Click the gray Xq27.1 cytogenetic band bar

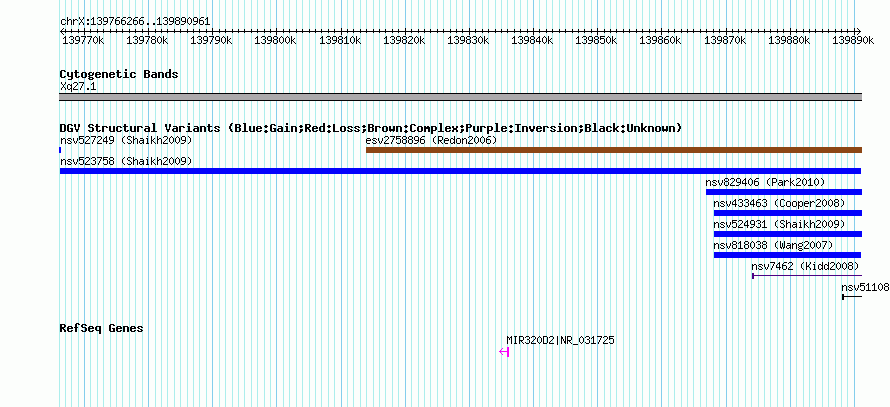(x=461, y=97)
